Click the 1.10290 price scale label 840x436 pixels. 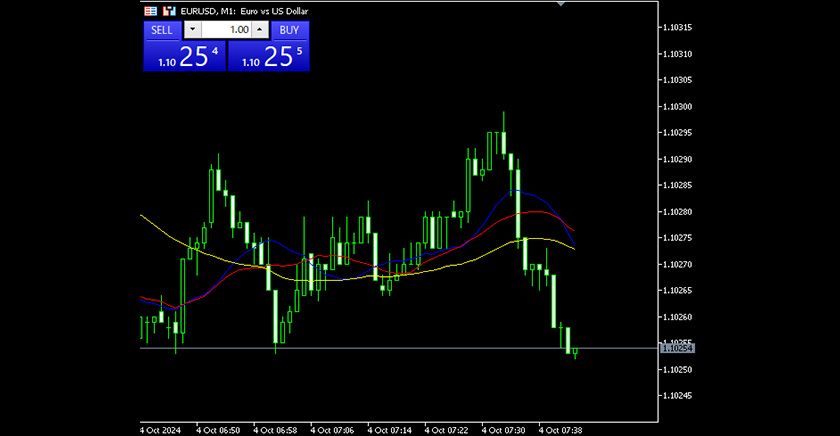click(x=677, y=159)
